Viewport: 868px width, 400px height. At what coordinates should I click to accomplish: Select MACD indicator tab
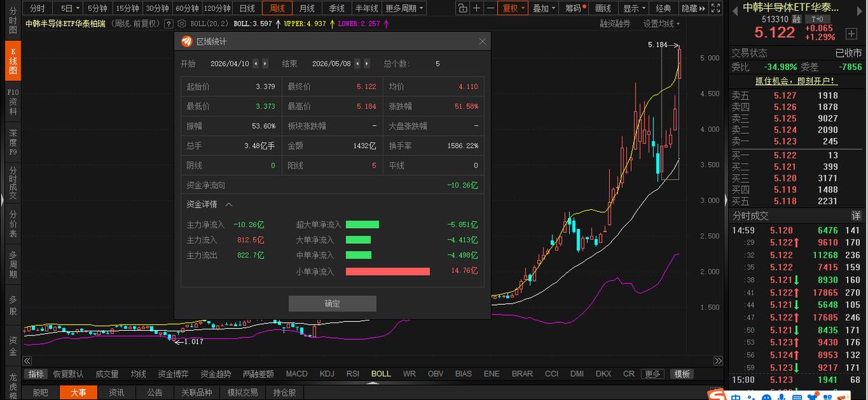pos(297,374)
